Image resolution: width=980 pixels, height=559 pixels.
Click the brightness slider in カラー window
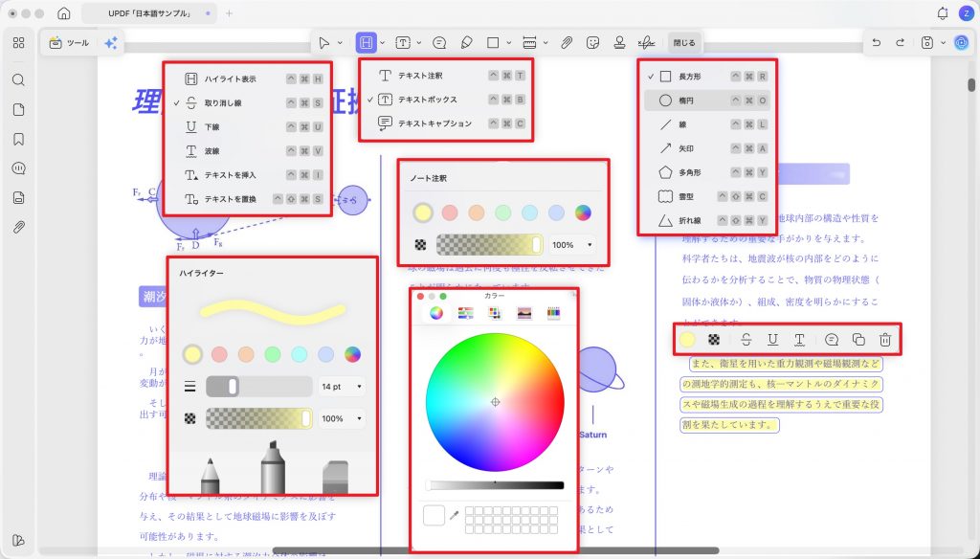pyautogui.click(x=495, y=485)
